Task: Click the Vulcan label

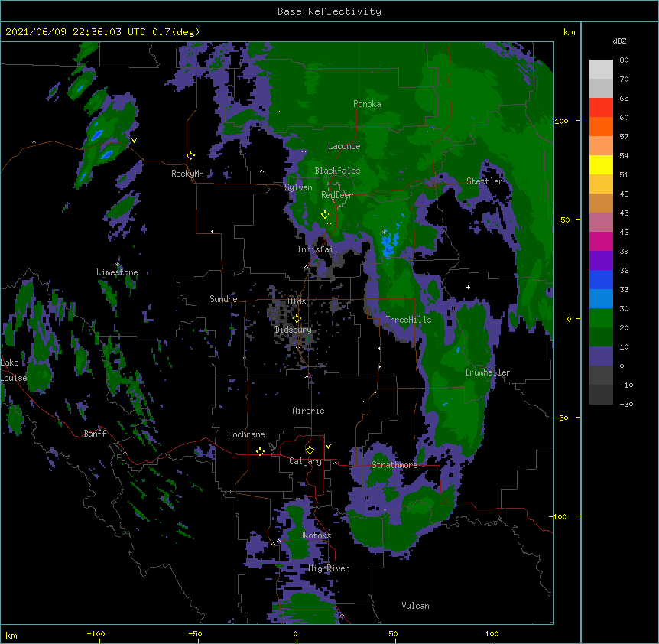Action: pyautogui.click(x=415, y=606)
